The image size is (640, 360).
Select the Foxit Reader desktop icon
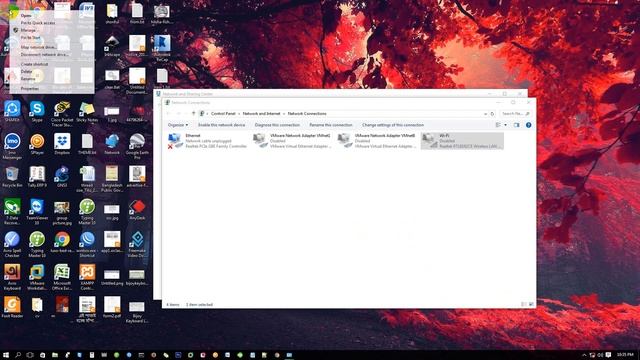click(12, 307)
